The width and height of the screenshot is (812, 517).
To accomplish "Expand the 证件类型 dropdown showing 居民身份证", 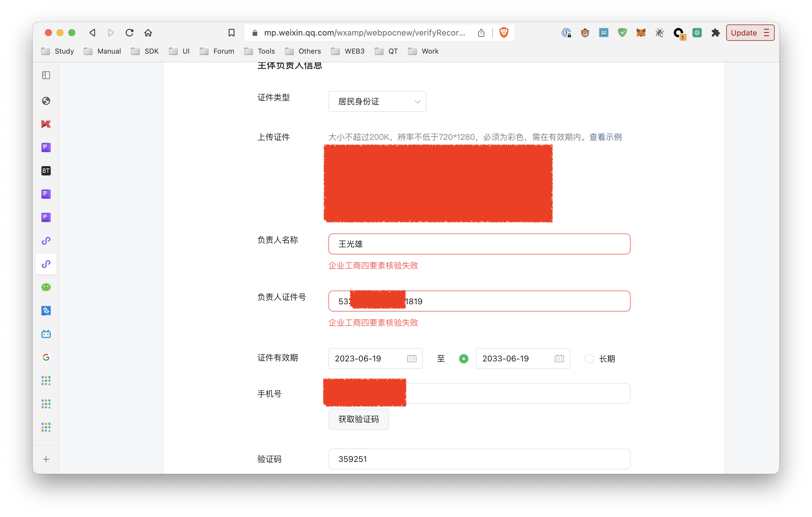I will tap(377, 101).
